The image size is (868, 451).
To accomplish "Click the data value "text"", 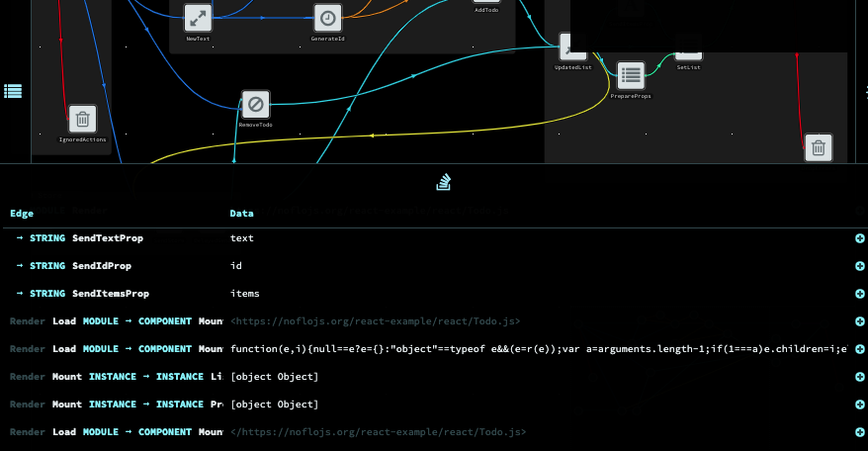I will coord(242,238).
